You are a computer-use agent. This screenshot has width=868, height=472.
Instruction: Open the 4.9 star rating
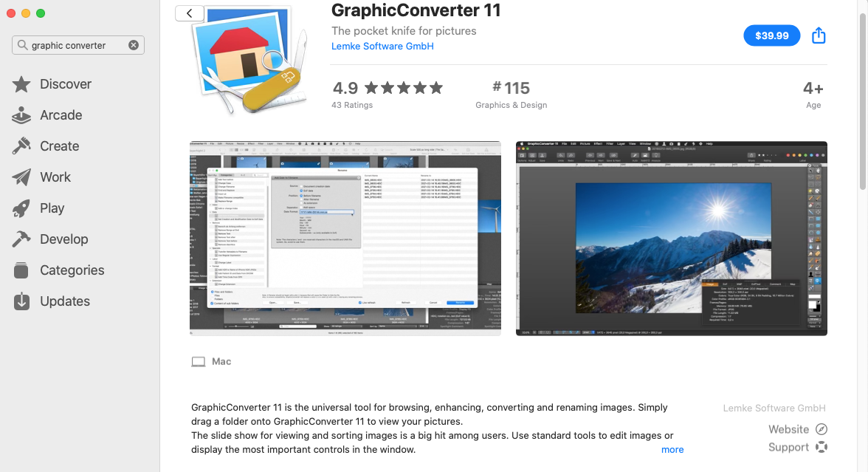tap(387, 88)
